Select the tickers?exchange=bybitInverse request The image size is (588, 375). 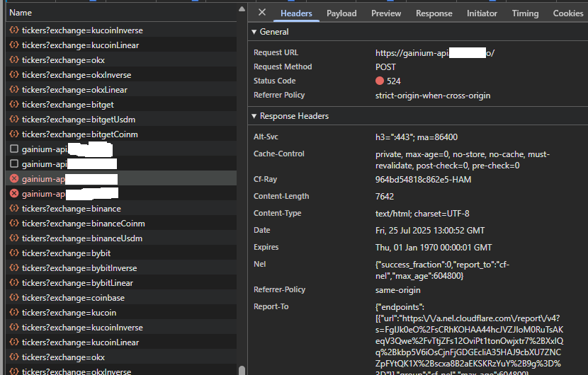(x=120, y=268)
